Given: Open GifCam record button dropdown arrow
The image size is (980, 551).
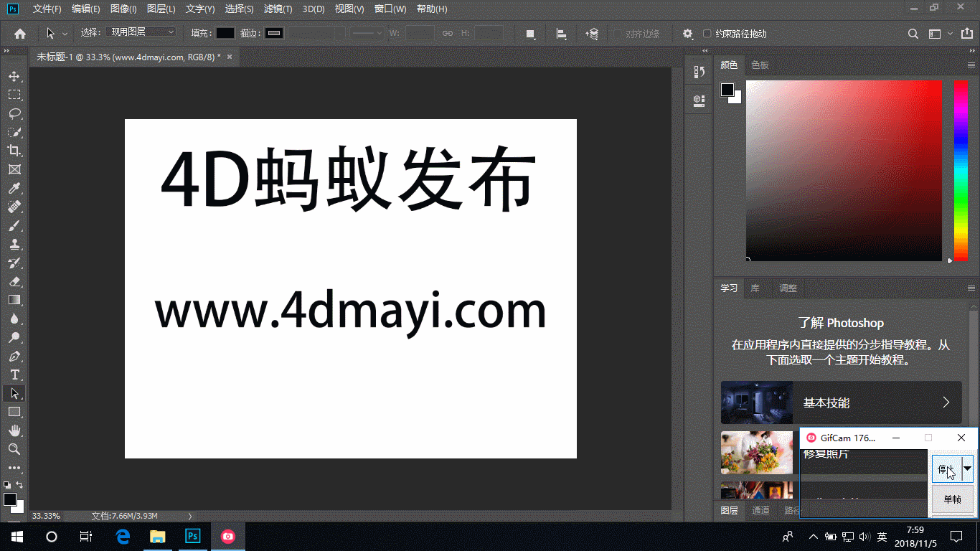Looking at the screenshot, I should tap(967, 469).
